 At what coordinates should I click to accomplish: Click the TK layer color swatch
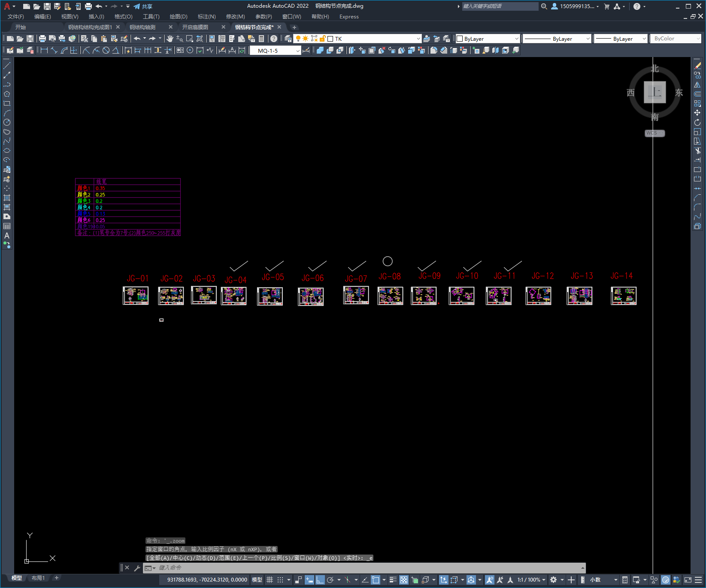point(330,39)
